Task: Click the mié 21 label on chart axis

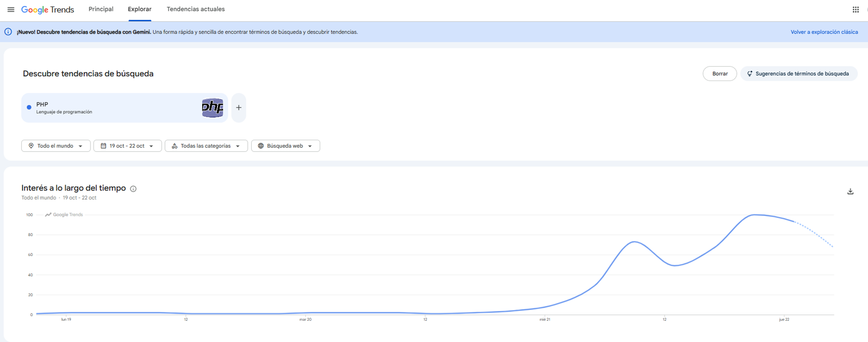Action: click(545, 319)
